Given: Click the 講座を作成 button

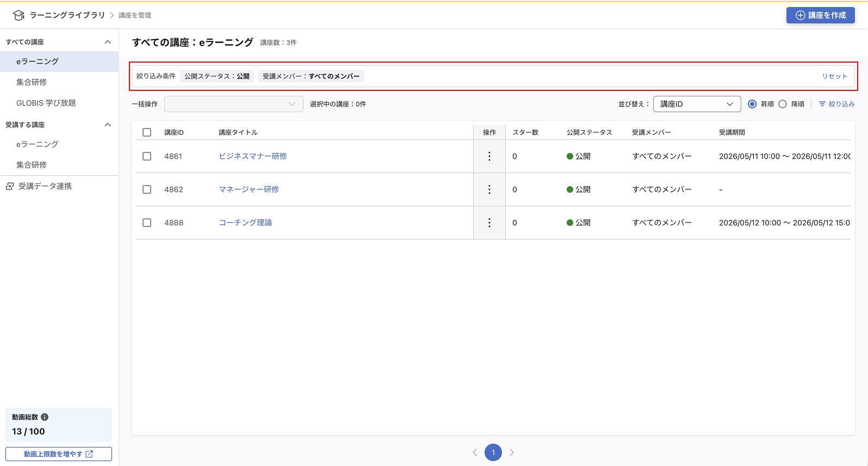Looking at the screenshot, I should [821, 15].
